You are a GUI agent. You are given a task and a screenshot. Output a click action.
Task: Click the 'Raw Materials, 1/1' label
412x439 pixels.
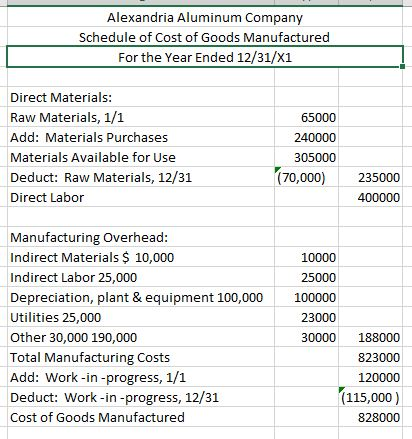tap(67, 118)
